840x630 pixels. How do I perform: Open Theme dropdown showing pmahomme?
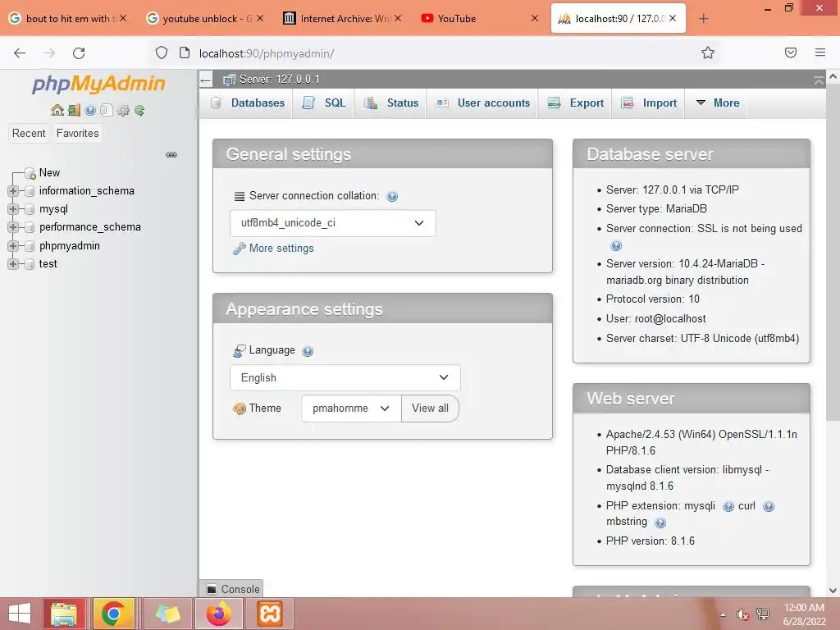click(351, 409)
